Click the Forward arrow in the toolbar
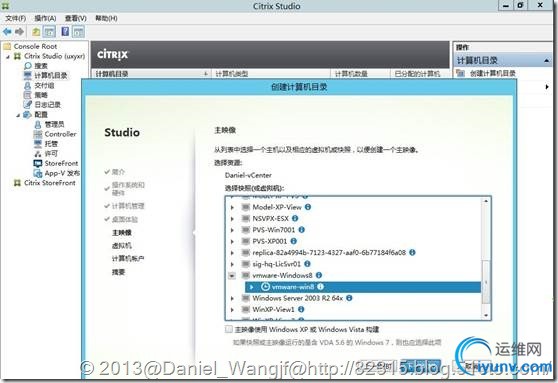 coord(19,32)
